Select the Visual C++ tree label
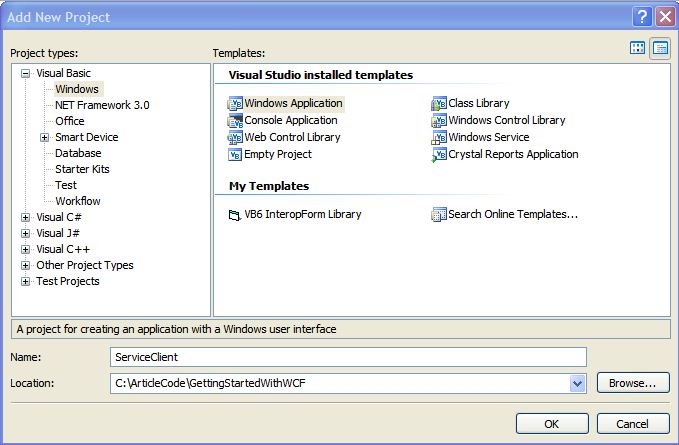The height and width of the screenshot is (445, 679). pyautogui.click(x=63, y=249)
